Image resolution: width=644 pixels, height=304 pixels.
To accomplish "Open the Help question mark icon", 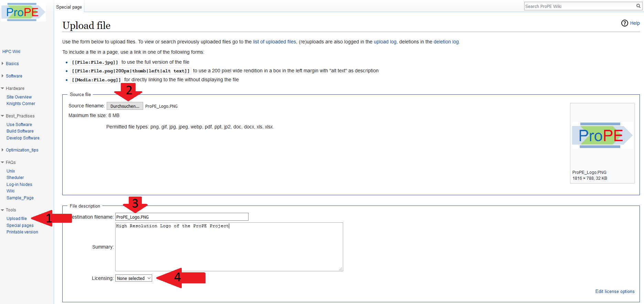I will click(625, 23).
